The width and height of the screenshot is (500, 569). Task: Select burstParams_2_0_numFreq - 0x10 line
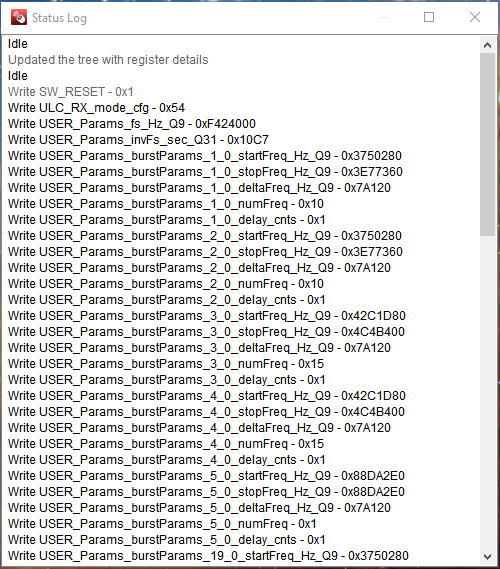tap(166, 283)
